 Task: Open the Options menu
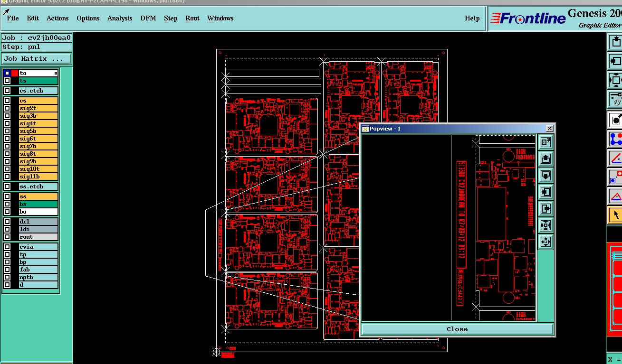(x=88, y=18)
